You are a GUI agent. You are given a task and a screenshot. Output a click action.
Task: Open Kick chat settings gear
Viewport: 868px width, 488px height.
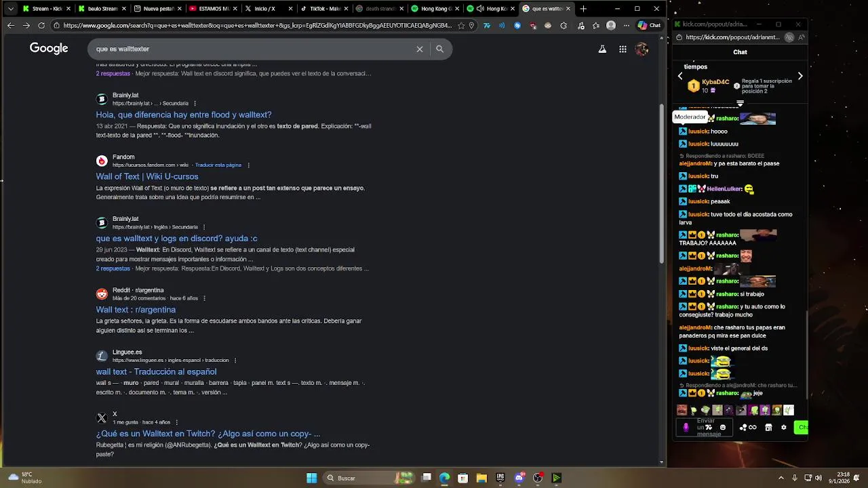(x=784, y=428)
